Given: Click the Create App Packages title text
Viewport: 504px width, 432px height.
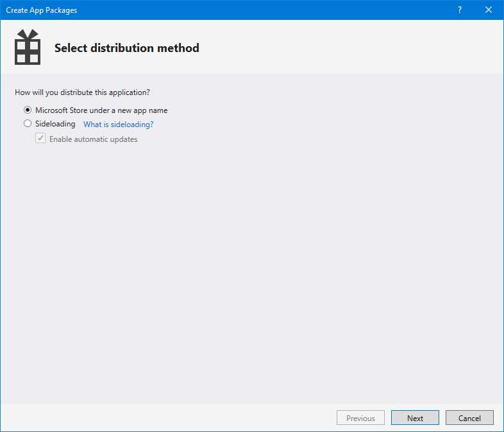Looking at the screenshot, I should 42,10.
